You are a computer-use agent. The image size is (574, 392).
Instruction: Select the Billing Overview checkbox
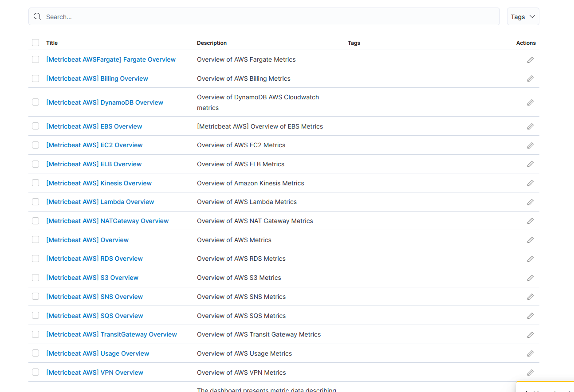[35, 78]
